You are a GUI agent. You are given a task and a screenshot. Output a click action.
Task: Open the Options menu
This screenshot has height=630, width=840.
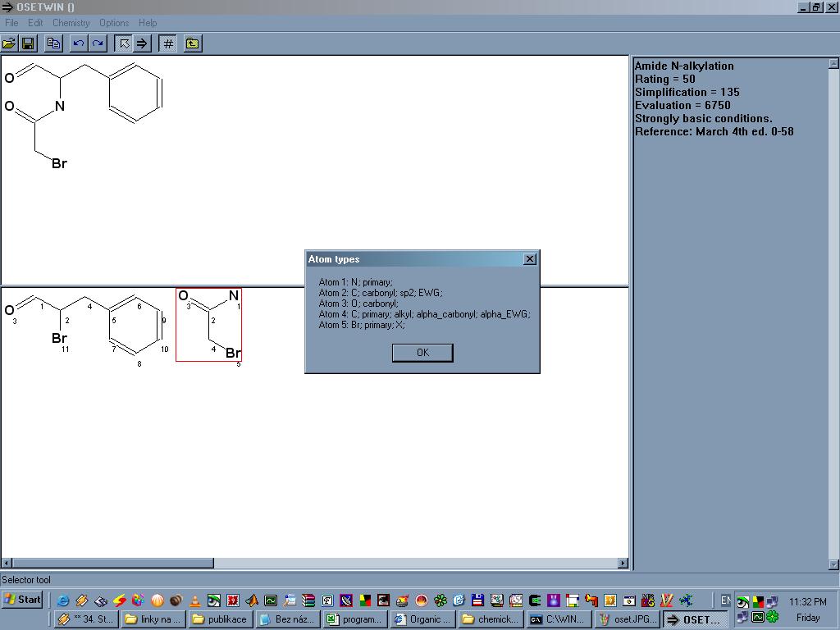[x=114, y=23]
